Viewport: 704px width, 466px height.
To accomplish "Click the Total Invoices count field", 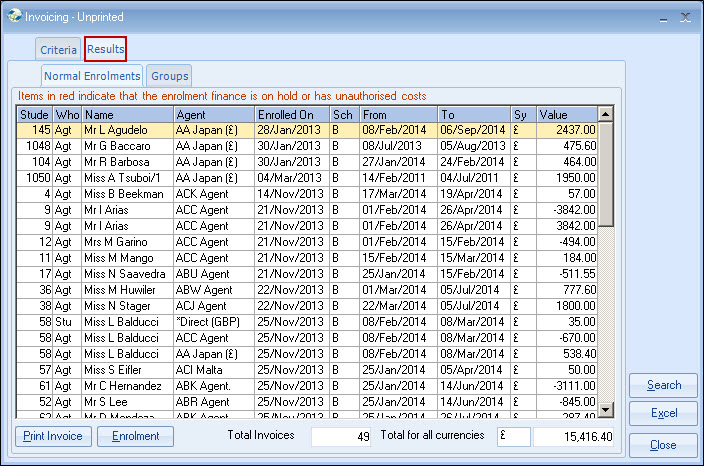I will (342, 436).
